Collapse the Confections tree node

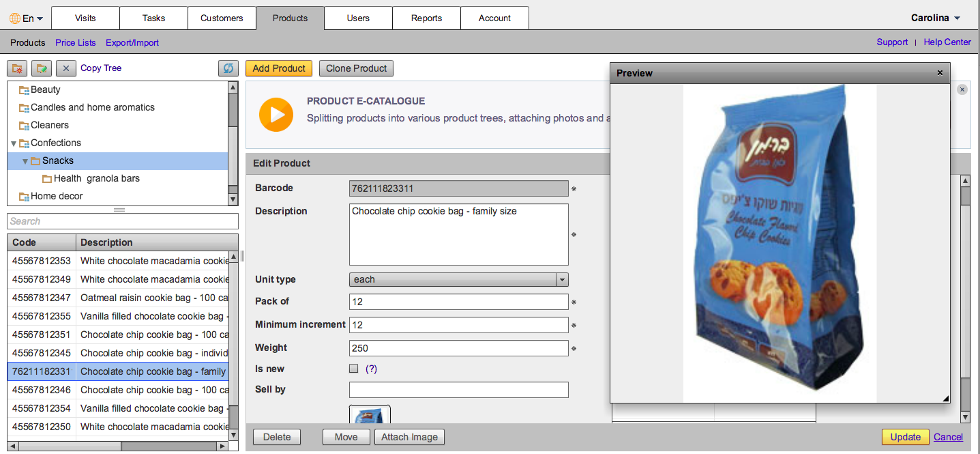[x=14, y=143]
